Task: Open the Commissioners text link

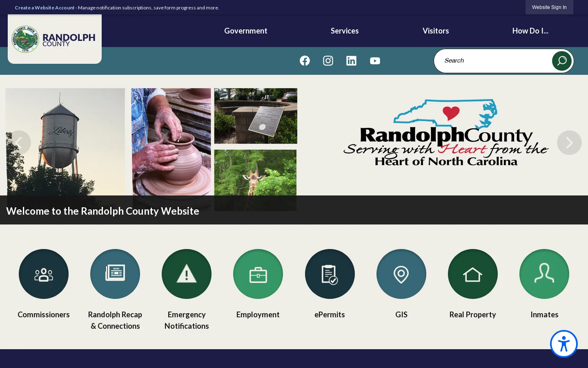Action: (44, 314)
